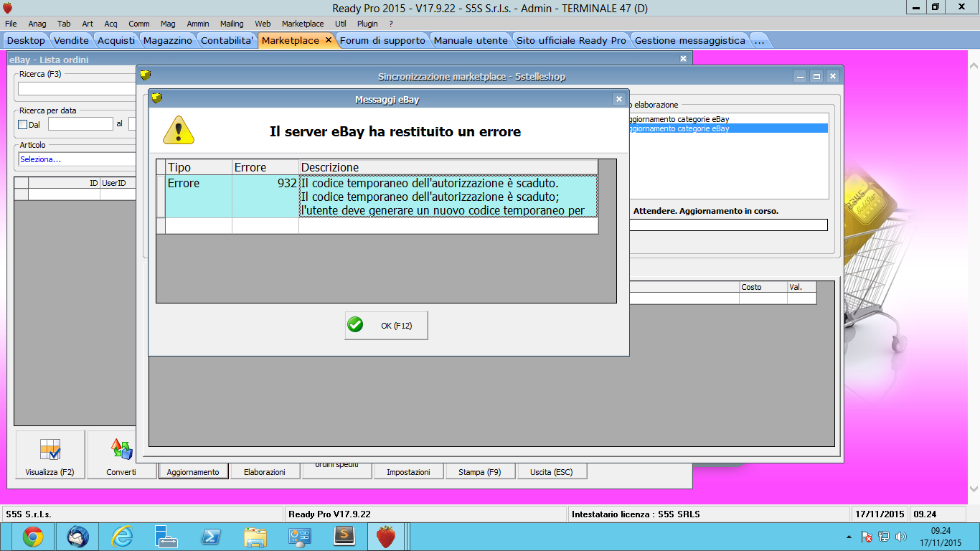Click the Visualizza (F2) button
The image size is (980, 551).
click(50, 455)
